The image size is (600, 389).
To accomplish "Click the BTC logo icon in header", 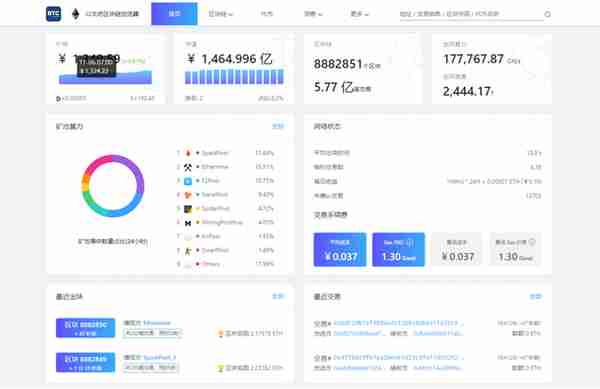I will (x=53, y=14).
